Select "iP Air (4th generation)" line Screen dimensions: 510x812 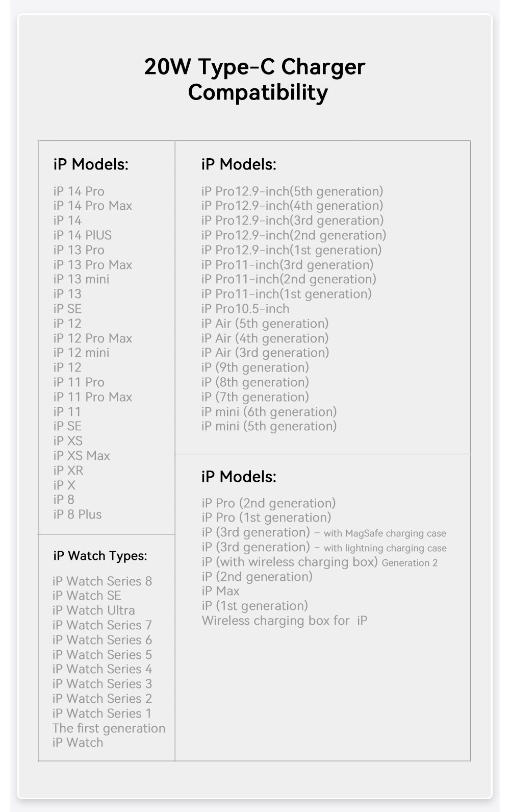pos(265,338)
